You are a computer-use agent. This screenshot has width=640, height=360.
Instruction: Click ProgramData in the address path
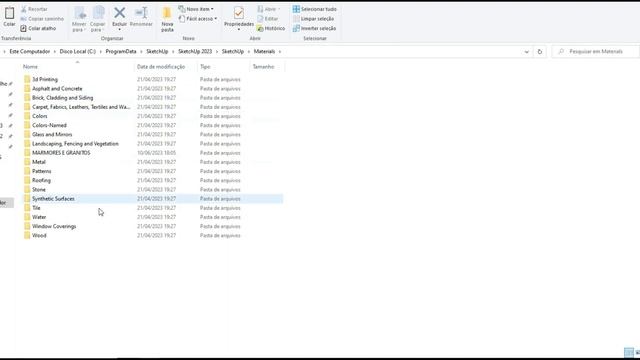point(121,51)
